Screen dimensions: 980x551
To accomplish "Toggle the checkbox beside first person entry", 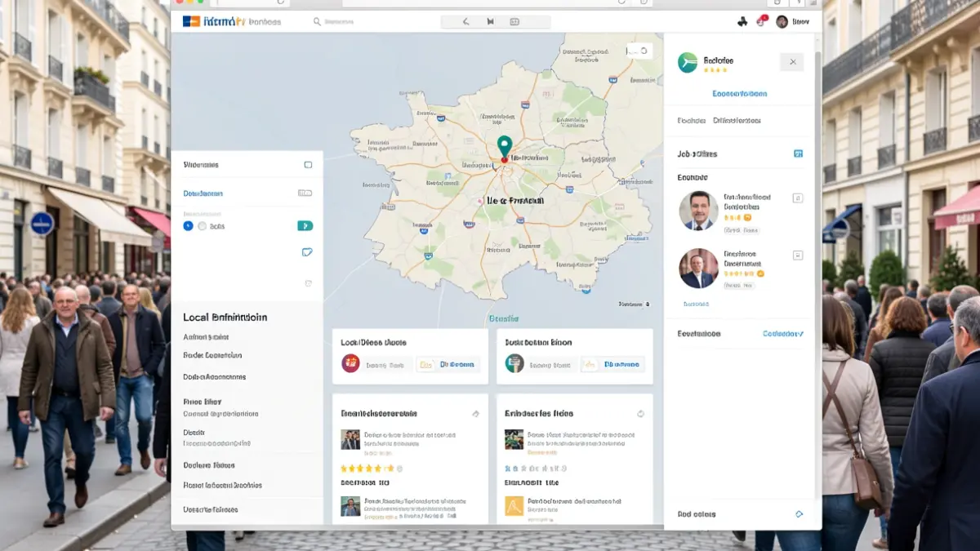I will (x=798, y=198).
